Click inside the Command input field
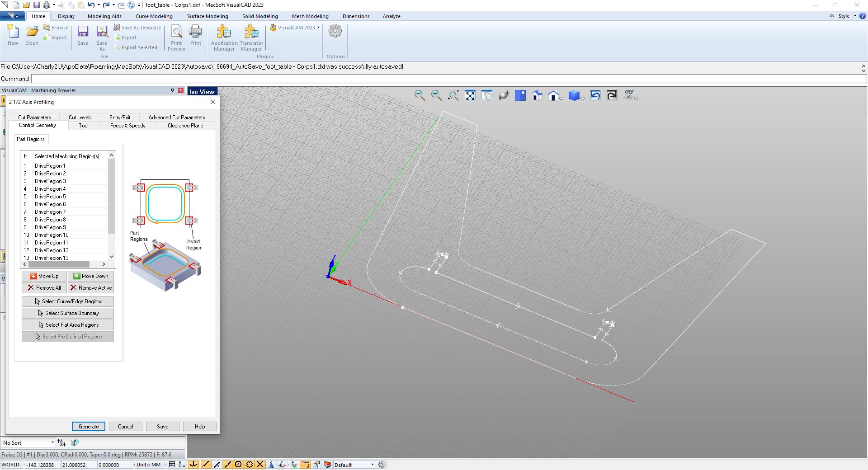This screenshot has height=470, width=868. point(448,79)
